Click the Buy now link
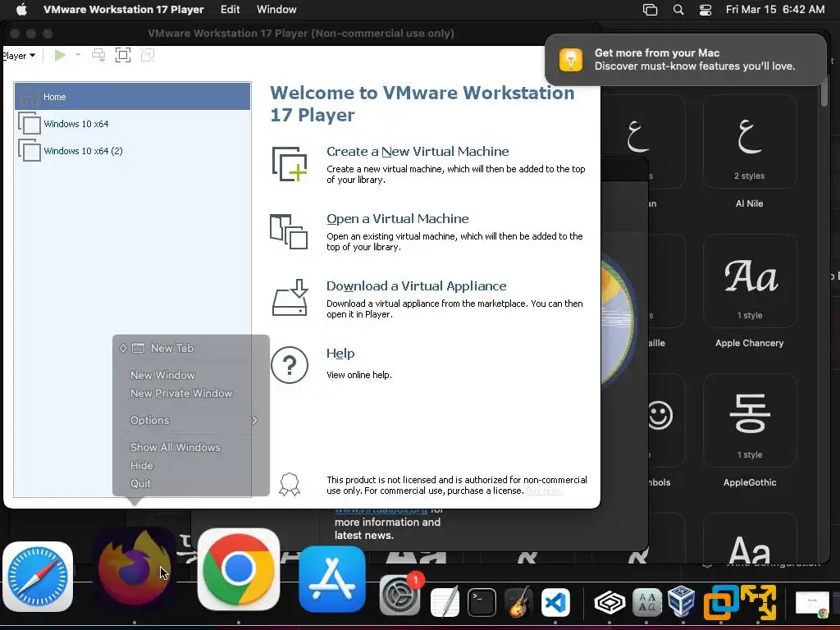Image resolution: width=840 pixels, height=630 pixels. coord(544,491)
